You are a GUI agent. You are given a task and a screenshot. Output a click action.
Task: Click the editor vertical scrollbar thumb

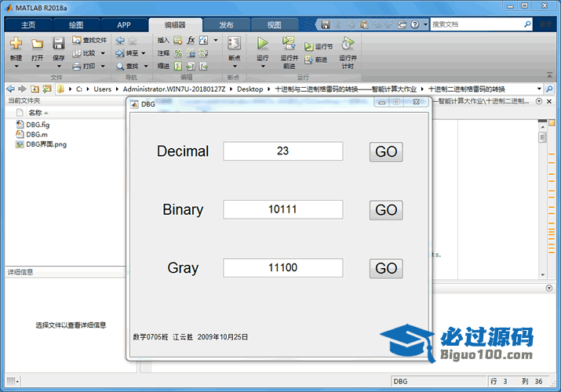(x=543, y=137)
